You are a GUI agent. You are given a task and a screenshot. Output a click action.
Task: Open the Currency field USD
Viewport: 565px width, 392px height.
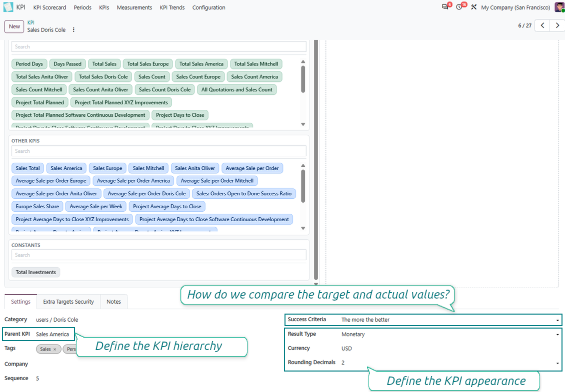click(346, 349)
